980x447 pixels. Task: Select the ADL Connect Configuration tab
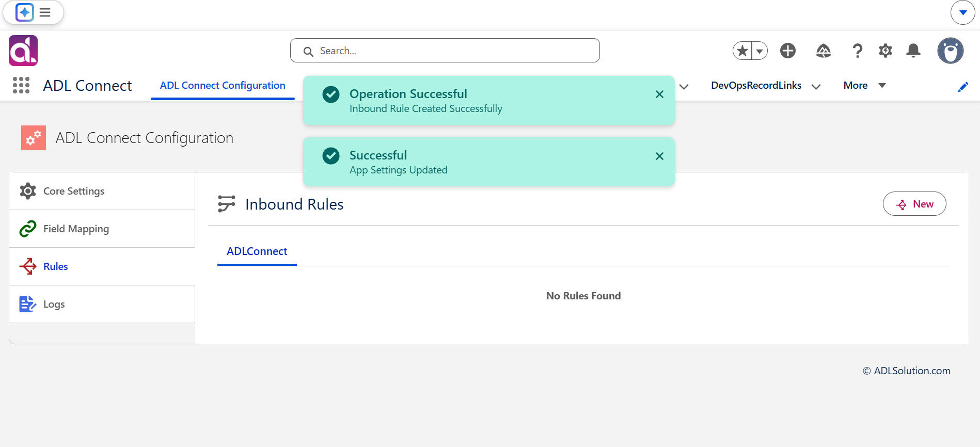click(223, 86)
